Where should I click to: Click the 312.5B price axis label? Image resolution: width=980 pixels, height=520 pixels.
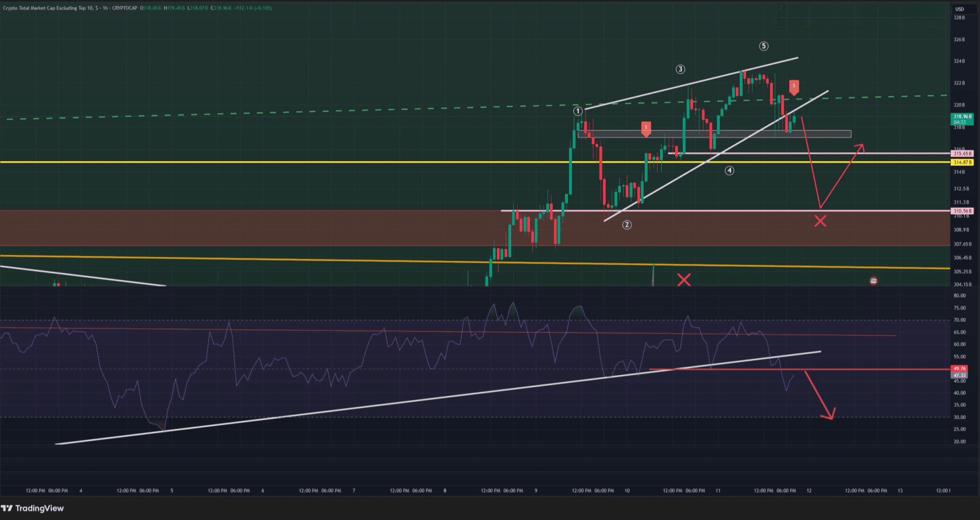pyautogui.click(x=961, y=189)
